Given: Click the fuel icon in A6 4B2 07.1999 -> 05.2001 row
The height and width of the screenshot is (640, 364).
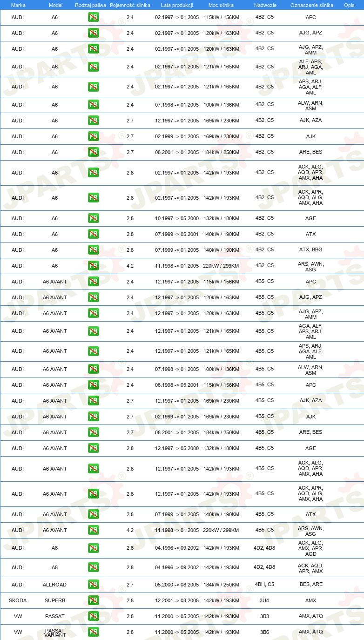Looking at the screenshot, I should click(x=94, y=234).
